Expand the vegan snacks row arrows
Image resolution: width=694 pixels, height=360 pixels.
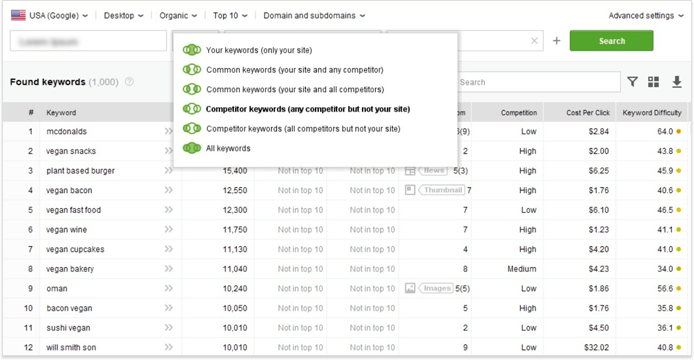[168, 151]
